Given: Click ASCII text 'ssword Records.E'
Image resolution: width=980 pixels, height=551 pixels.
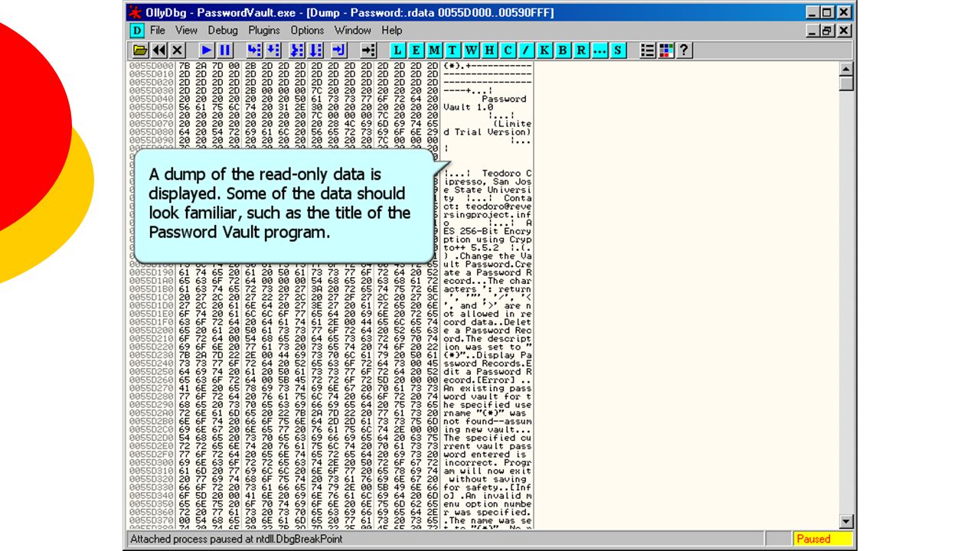Looking at the screenshot, I should click(487, 364).
